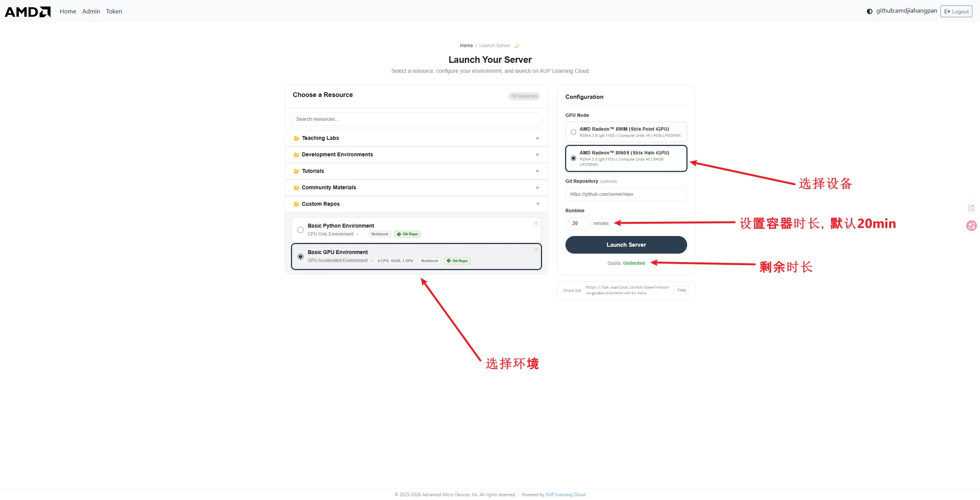
Task: Focus the Search resources field
Action: pos(416,119)
